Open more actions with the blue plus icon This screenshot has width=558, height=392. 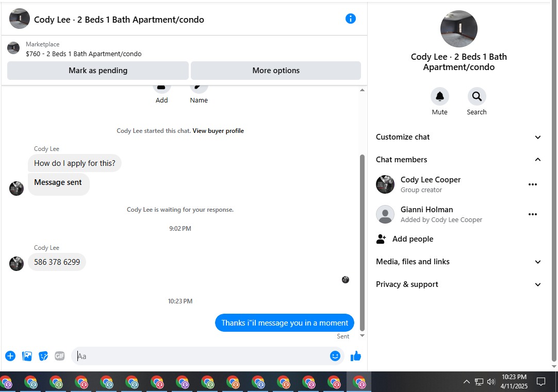(10, 356)
